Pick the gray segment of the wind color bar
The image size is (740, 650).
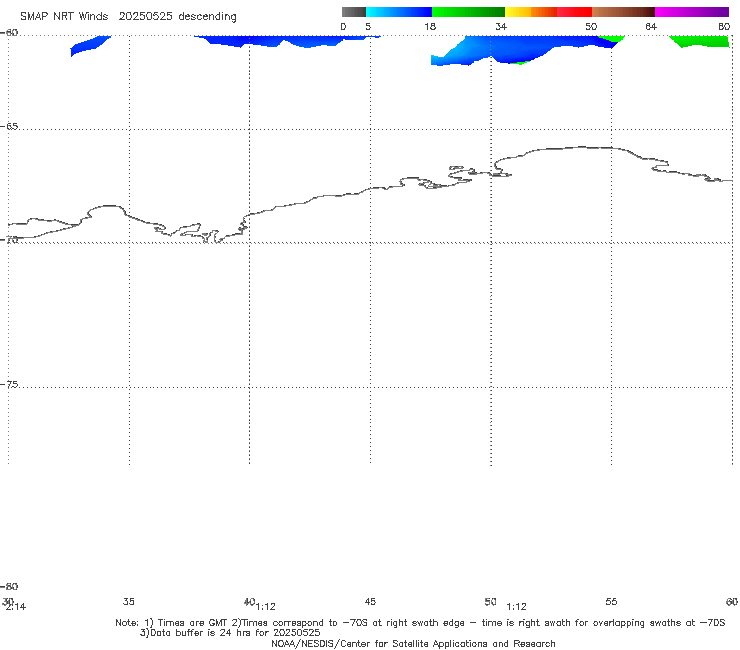click(354, 12)
